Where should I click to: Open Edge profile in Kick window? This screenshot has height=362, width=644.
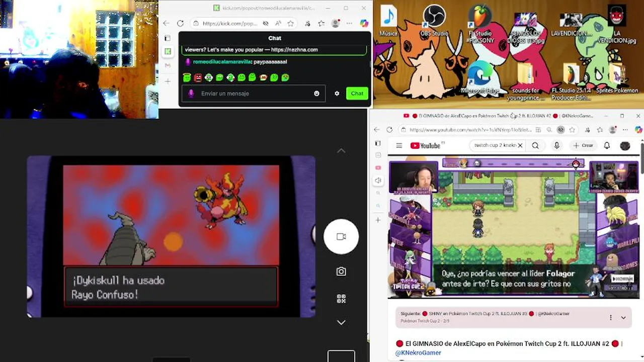pos(336,23)
